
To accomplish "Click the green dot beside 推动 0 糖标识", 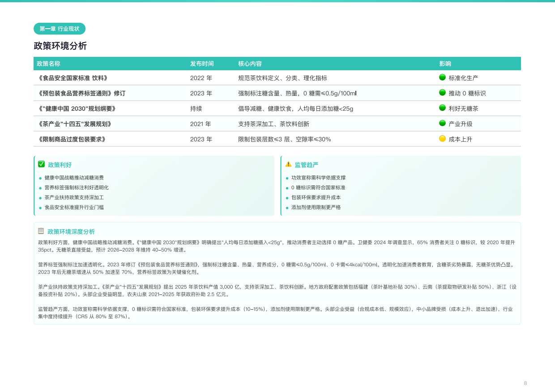I will pos(442,93).
